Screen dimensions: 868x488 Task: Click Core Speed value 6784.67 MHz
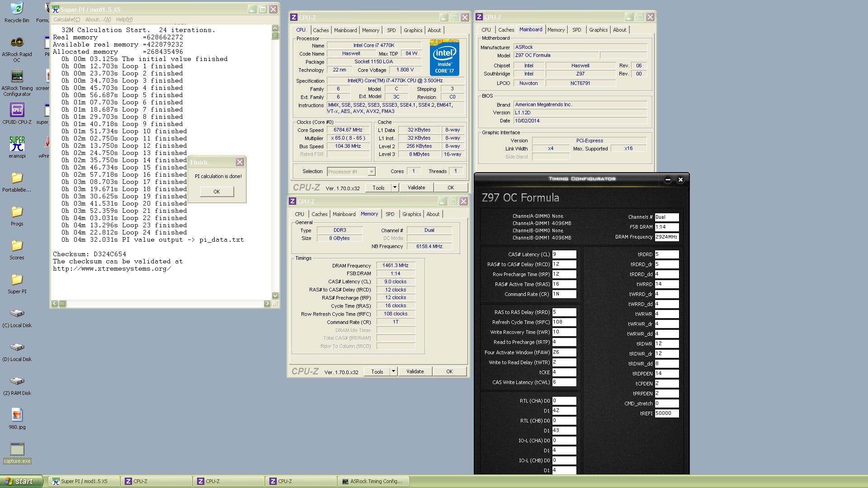pos(348,130)
